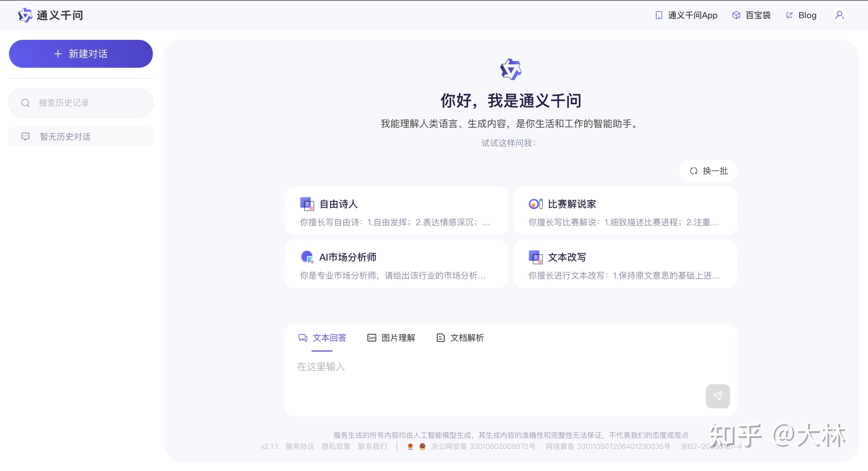Screen dimensions: 868x471
Task: Click the police badge icon in footer
Action: pos(410,447)
